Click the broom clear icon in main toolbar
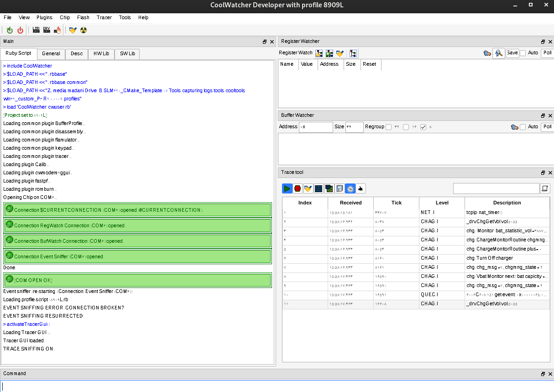 [73, 30]
